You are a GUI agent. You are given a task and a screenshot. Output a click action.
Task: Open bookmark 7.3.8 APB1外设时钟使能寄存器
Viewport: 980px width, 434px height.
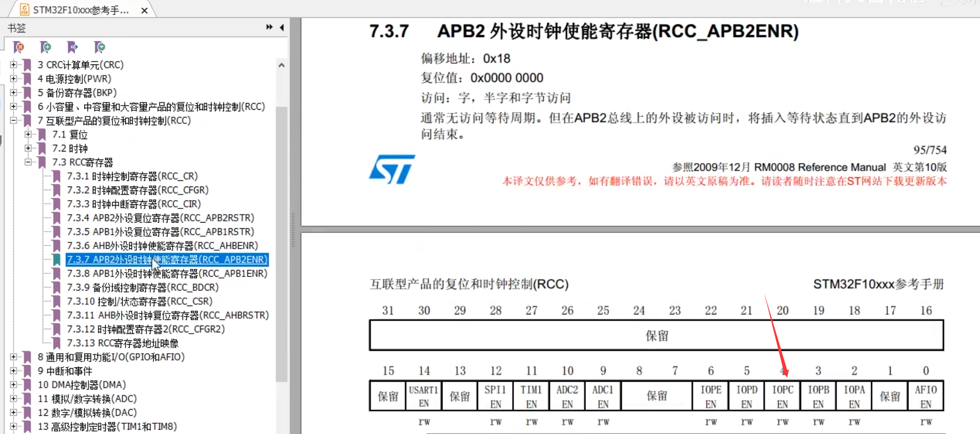[x=167, y=273]
